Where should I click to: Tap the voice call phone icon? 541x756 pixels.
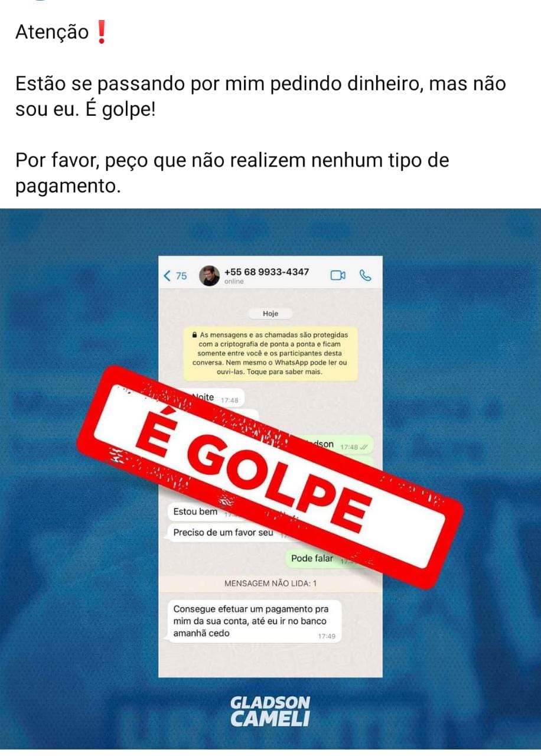click(366, 275)
